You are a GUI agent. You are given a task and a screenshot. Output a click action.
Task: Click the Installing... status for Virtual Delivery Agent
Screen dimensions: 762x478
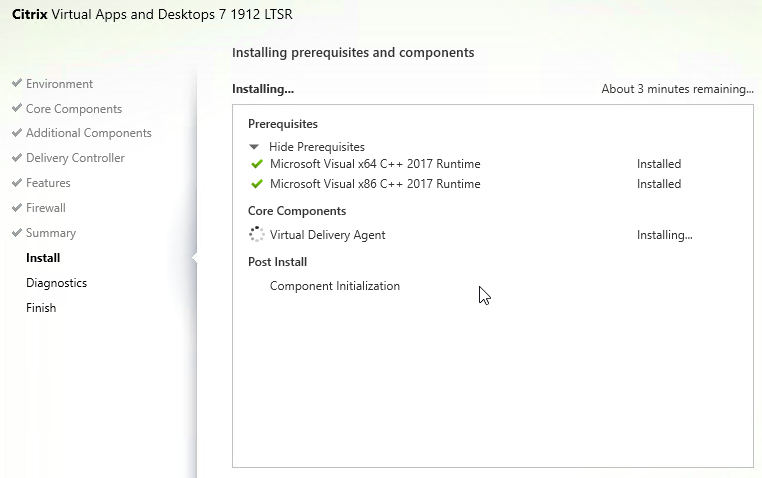point(664,235)
